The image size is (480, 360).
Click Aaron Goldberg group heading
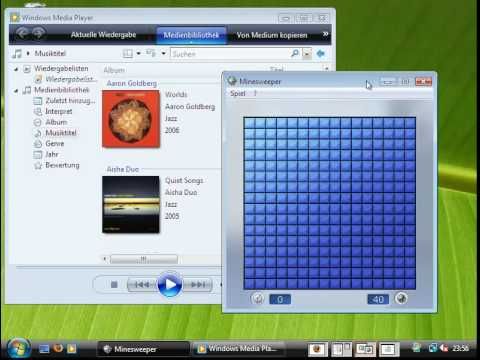tap(132, 83)
